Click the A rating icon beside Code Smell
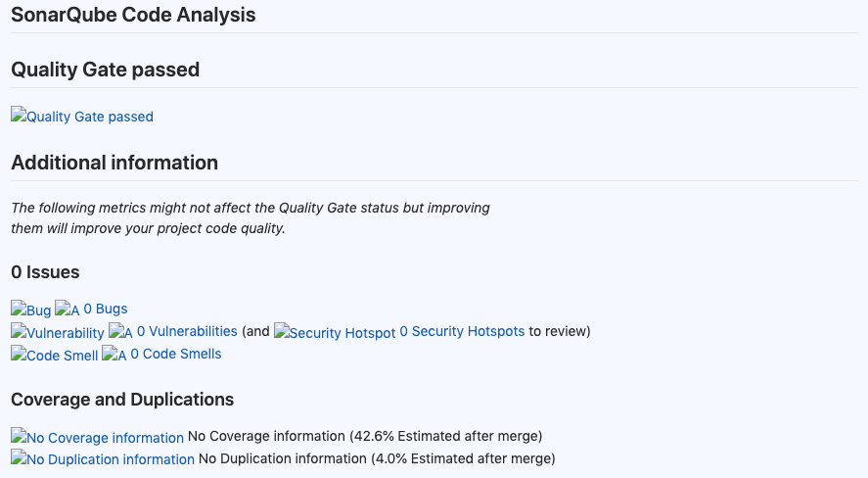 114,356
